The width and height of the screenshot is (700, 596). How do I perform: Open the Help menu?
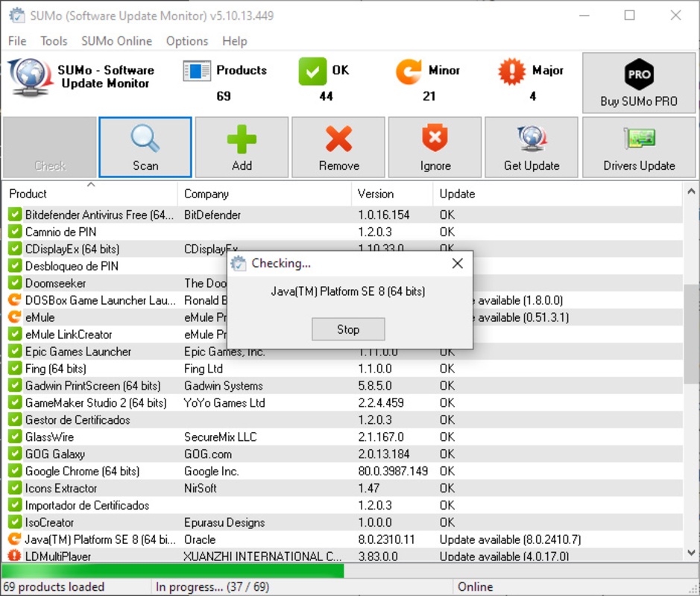coord(234,41)
